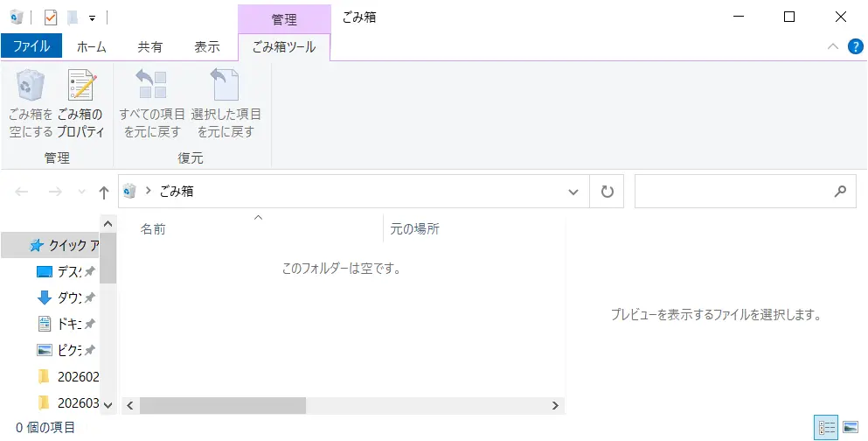This screenshot has width=868, height=441.
Task: Select クイック アクセス in the navigation pane
Action: click(51, 245)
